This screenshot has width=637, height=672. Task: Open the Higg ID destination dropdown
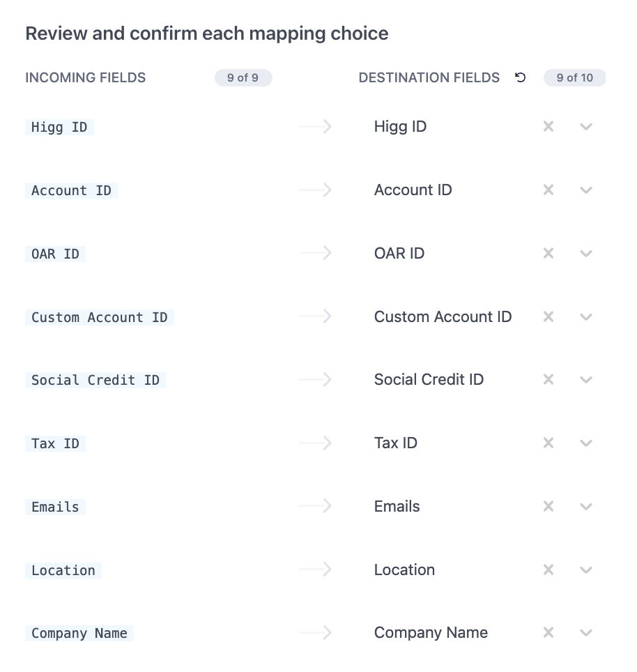[586, 127]
